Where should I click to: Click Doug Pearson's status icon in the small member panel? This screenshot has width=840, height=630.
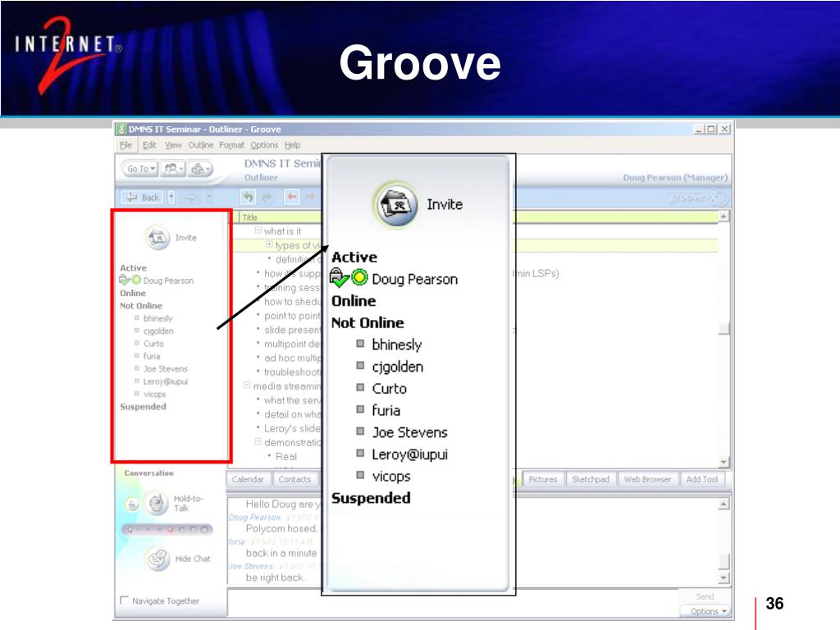point(136,281)
